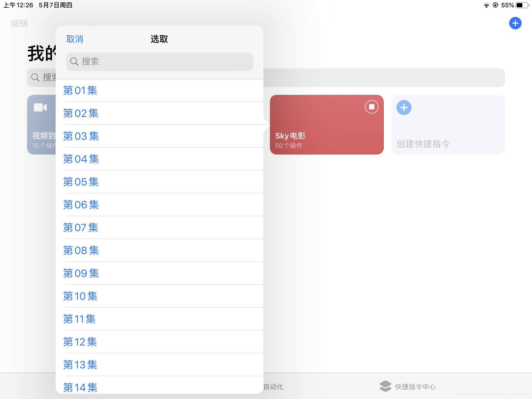This screenshot has width=532, height=399.
Task: Choose 第01集 from the list
Action: click(159, 90)
